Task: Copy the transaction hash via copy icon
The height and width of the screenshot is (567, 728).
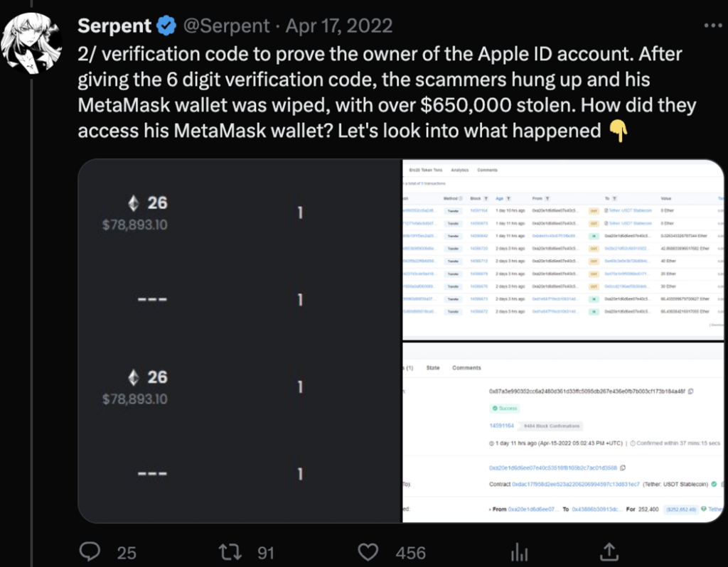Action: click(x=691, y=391)
